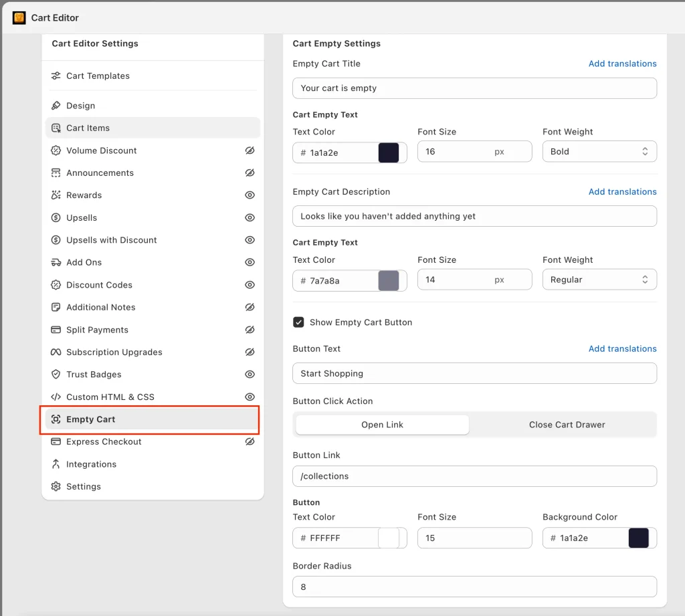
Task: Open the button text color FFFFFF swatch
Action: (389, 538)
